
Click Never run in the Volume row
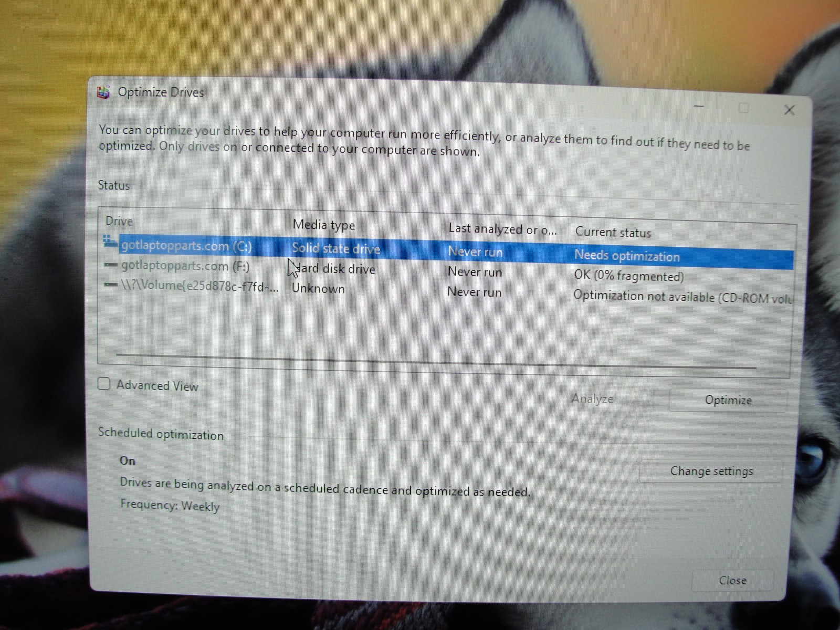(474, 292)
